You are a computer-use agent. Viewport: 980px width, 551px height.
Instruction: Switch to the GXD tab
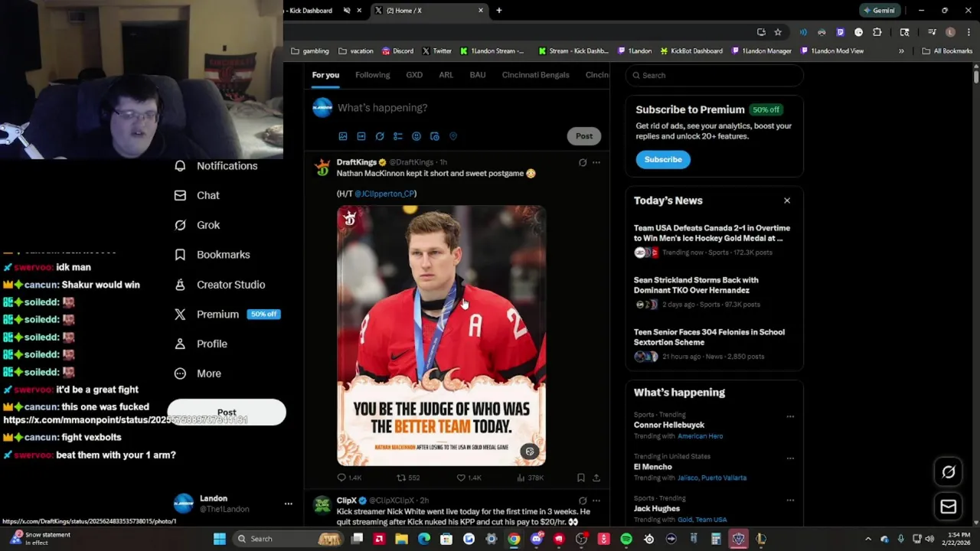pos(414,75)
